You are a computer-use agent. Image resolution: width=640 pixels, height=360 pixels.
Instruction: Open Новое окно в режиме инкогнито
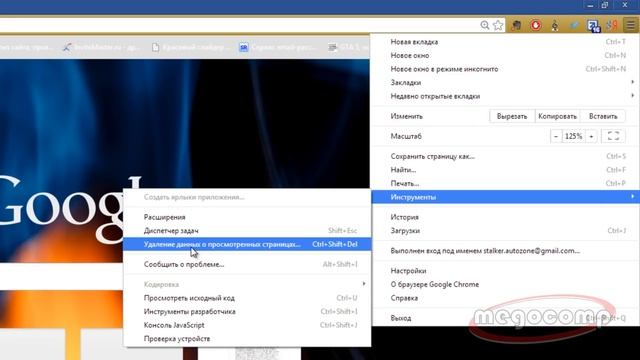(x=506, y=69)
